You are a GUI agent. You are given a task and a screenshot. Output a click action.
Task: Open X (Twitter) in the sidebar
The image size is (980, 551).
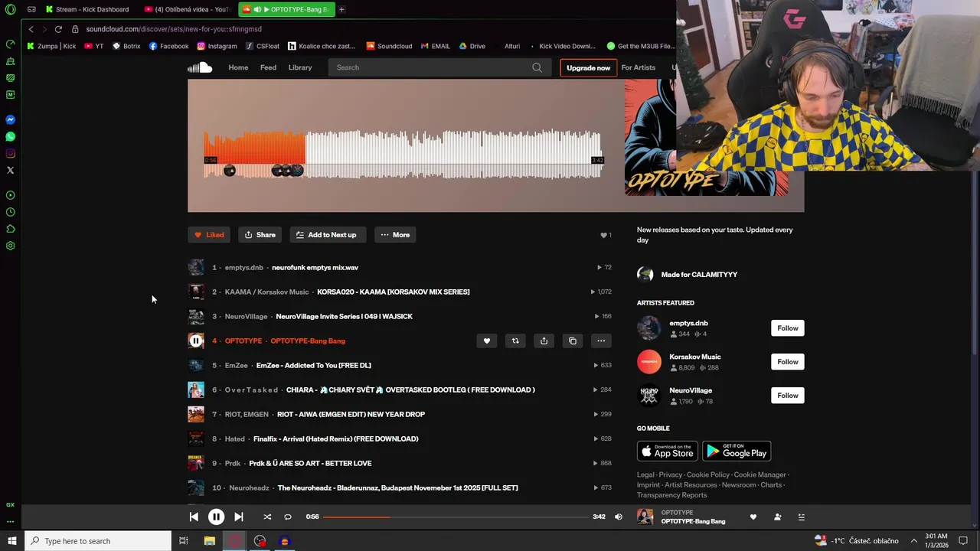click(x=11, y=171)
